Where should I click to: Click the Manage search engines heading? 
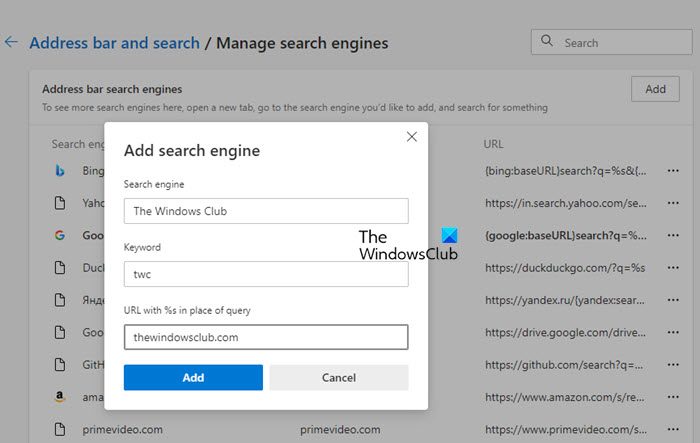coord(302,43)
